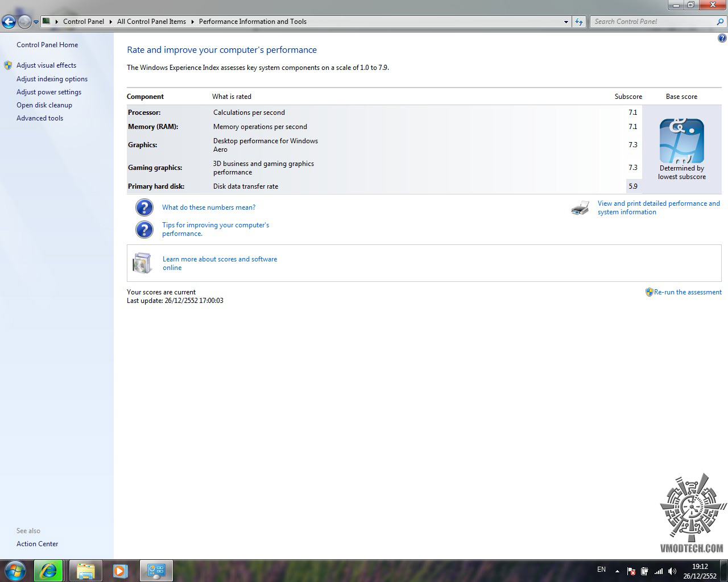Focus the Search Control Panel field
Screen dimensions: 728x582
pos(653,22)
